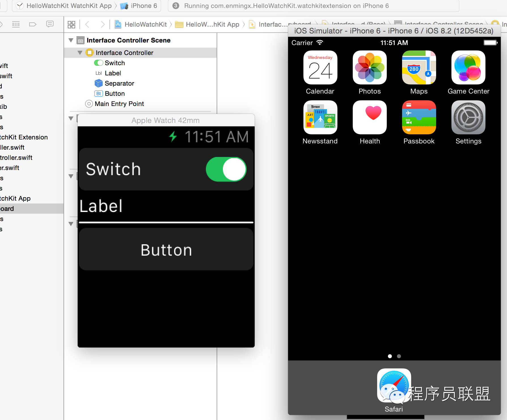This screenshot has height=420, width=507.
Task: Click the Separator cube icon
Action: [98, 83]
